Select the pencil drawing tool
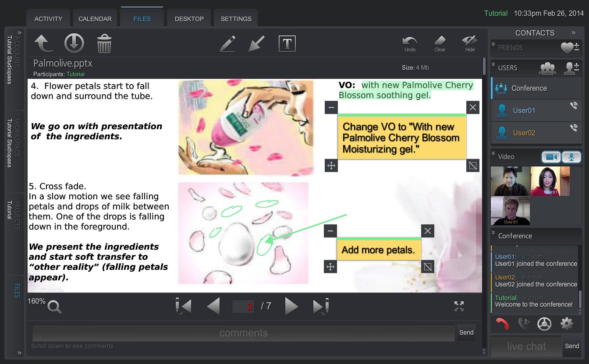589x364 pixels. [227, 44]
